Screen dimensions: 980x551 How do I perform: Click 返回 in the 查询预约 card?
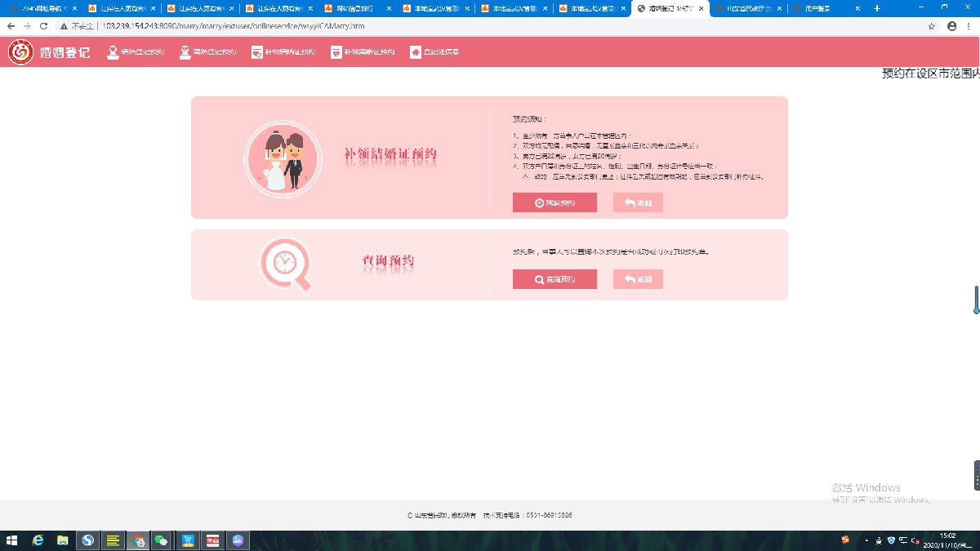tap(638, 279)
